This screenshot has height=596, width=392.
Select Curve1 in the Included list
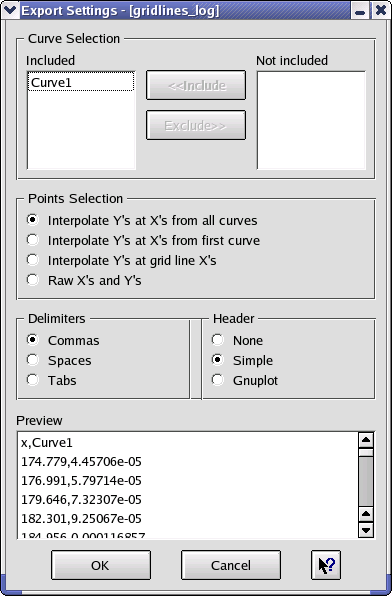click(81, 82)
